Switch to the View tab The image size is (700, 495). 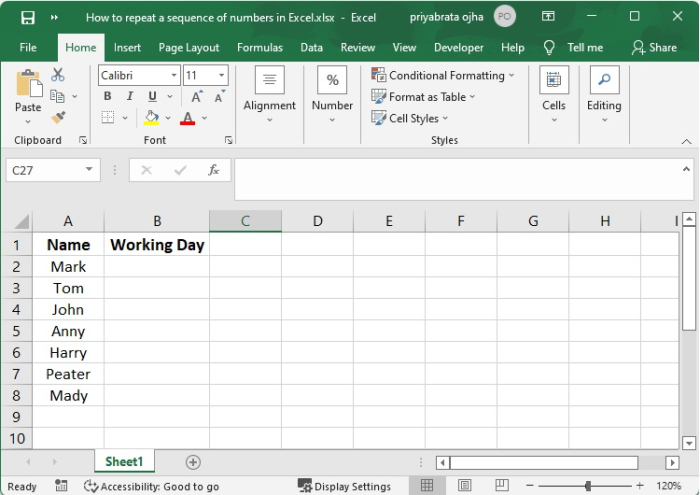click(404, 47)
